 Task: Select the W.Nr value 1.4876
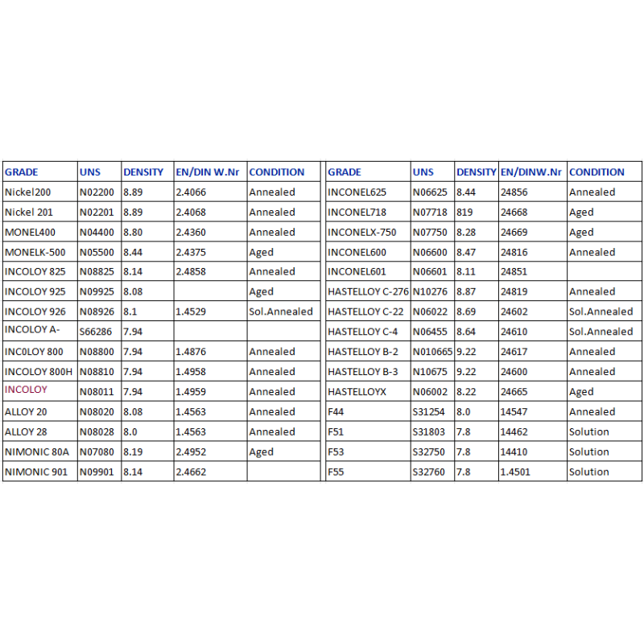[x=210, y=352]
